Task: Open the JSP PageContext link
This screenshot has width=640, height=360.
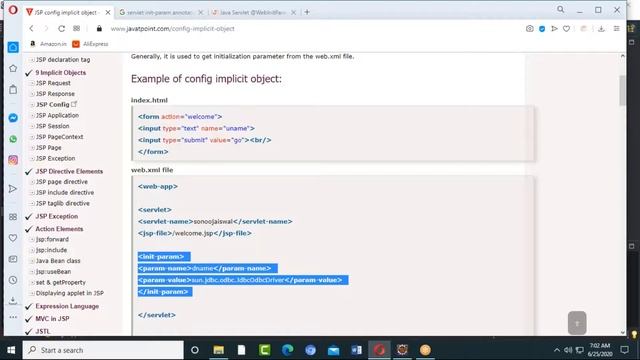Action: pyautogui.click(x=59, y=137)
